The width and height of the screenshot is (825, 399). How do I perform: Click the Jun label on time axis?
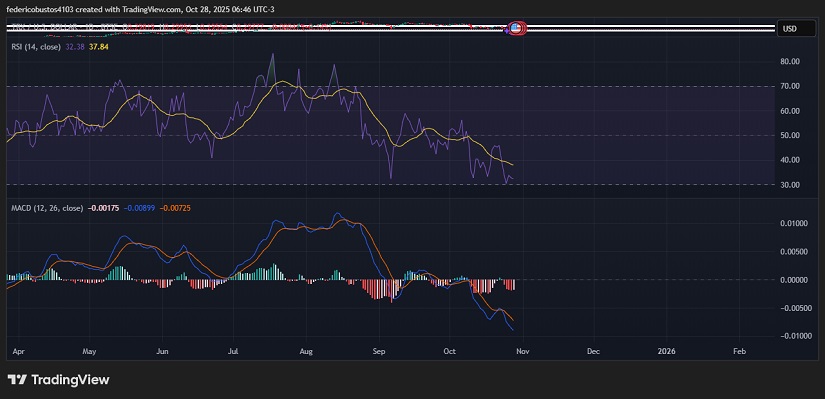click(x=163, y=351)
